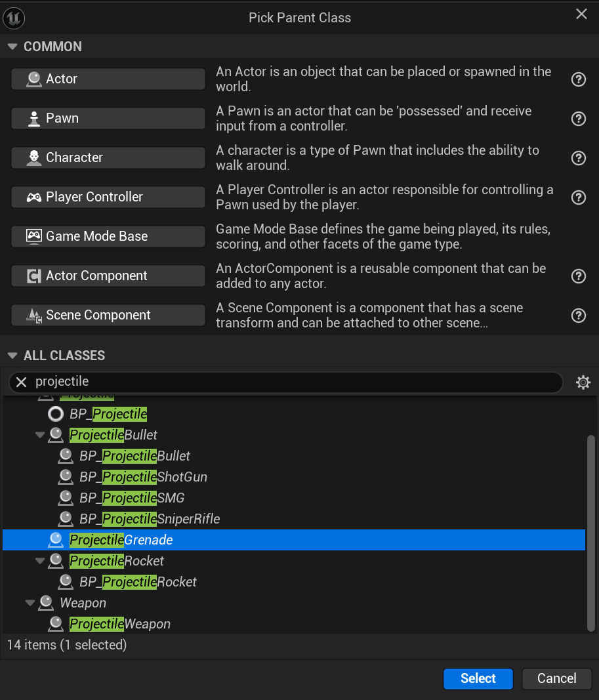Collapse the Weapon tree node
Viewport: 599px width, 700px height.
click(30, 603)
